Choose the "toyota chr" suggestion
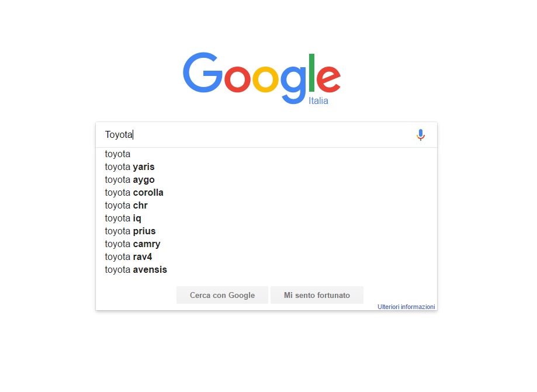537x392 pixels. [x=266, y=206]
